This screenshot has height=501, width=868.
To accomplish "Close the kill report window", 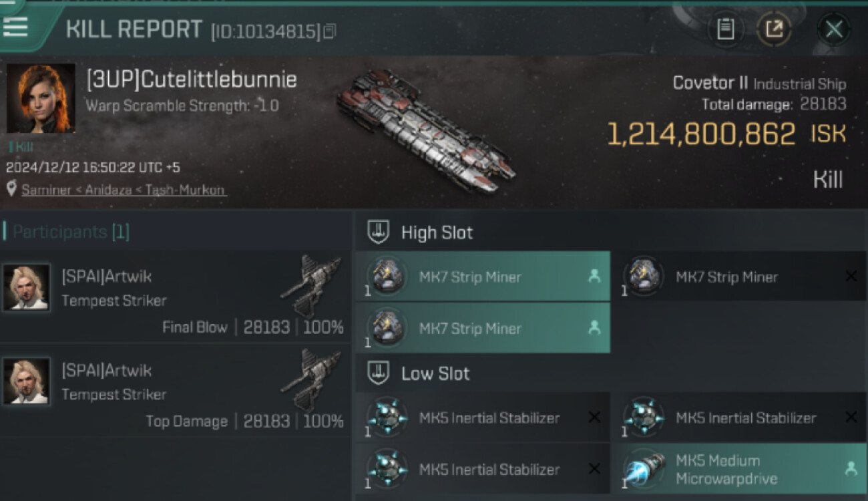I will (x=833, y=29).
